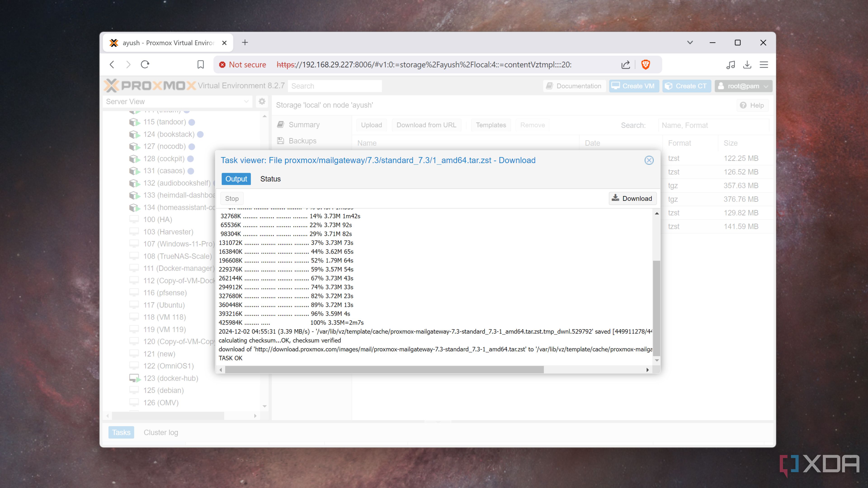
Task: Select container 128 (cockpit)
Action: [164, 159]
